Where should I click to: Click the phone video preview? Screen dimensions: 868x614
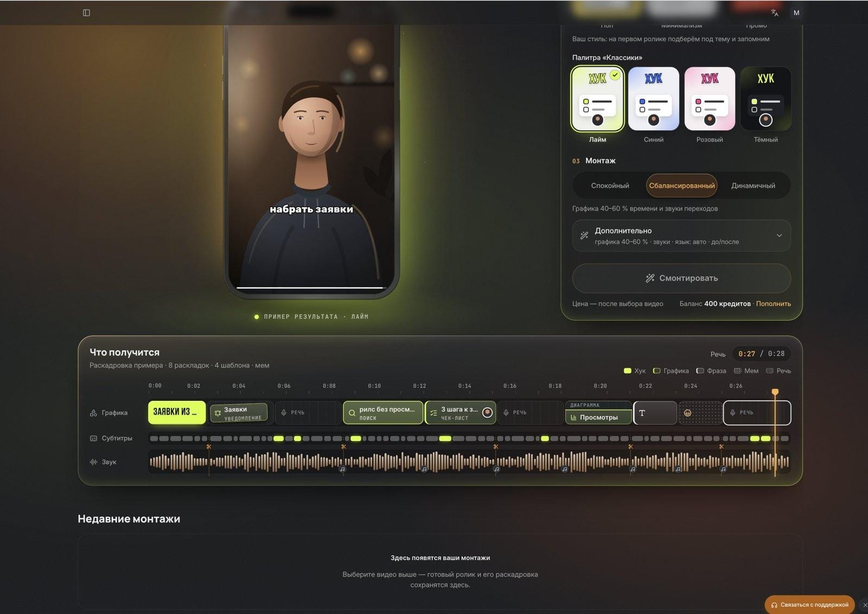(311, 157)
